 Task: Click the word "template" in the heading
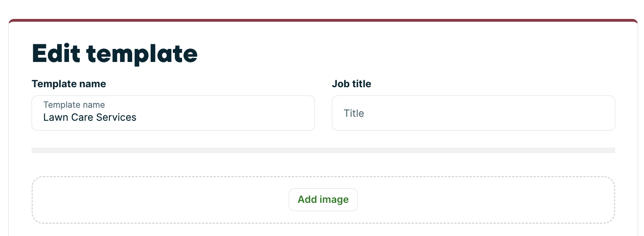(142, 54)
